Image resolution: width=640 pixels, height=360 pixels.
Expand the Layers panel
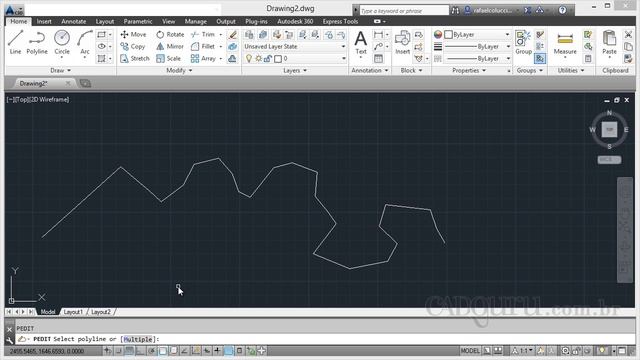(295, 71)
